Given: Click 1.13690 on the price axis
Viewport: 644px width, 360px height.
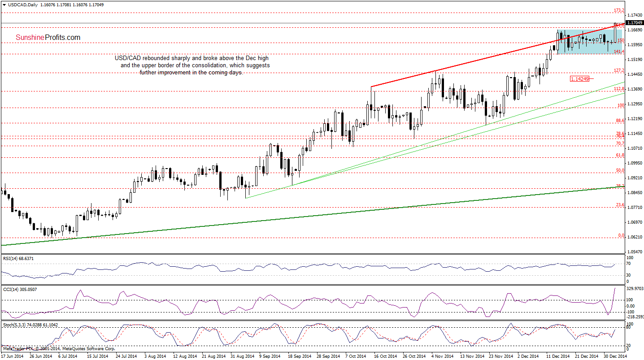Looking at the screenshot, I should click(x=635, y=89).
